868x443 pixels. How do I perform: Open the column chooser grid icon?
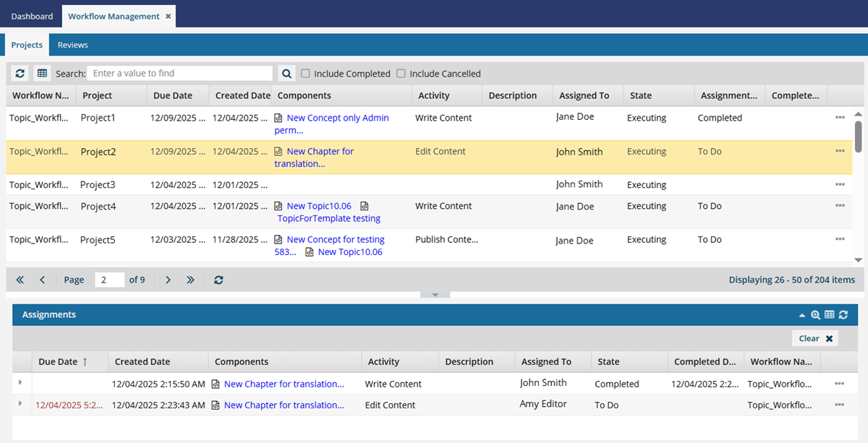42,74
